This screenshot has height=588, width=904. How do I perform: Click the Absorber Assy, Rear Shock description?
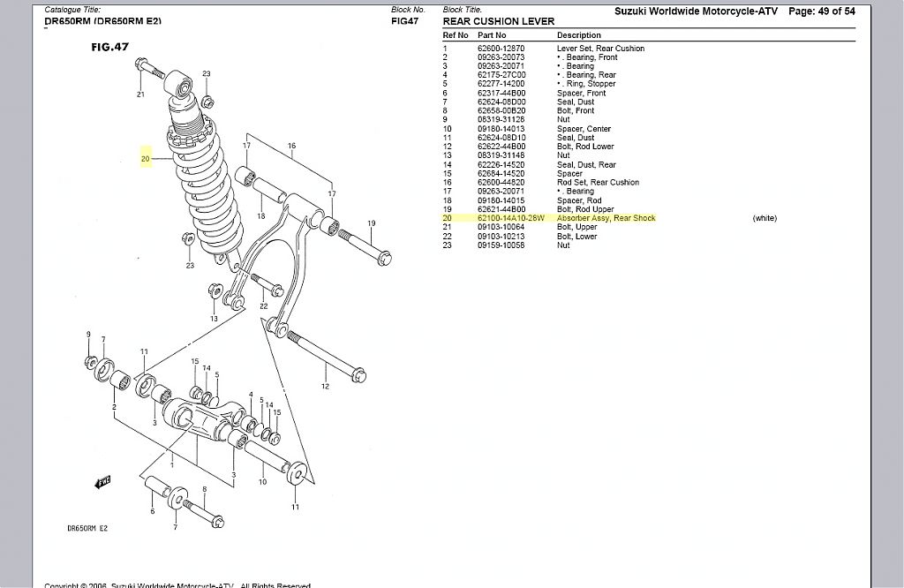pyautogui.click(x=606, y=218)
